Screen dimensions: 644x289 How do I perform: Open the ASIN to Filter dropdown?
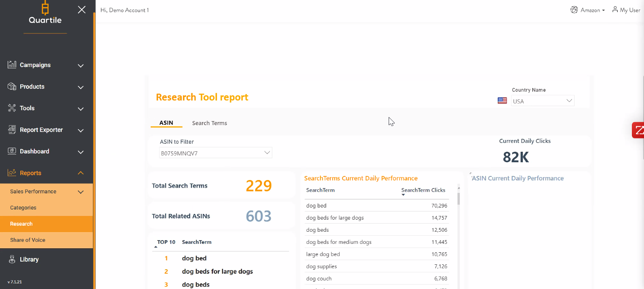click(x=215, y=153)
